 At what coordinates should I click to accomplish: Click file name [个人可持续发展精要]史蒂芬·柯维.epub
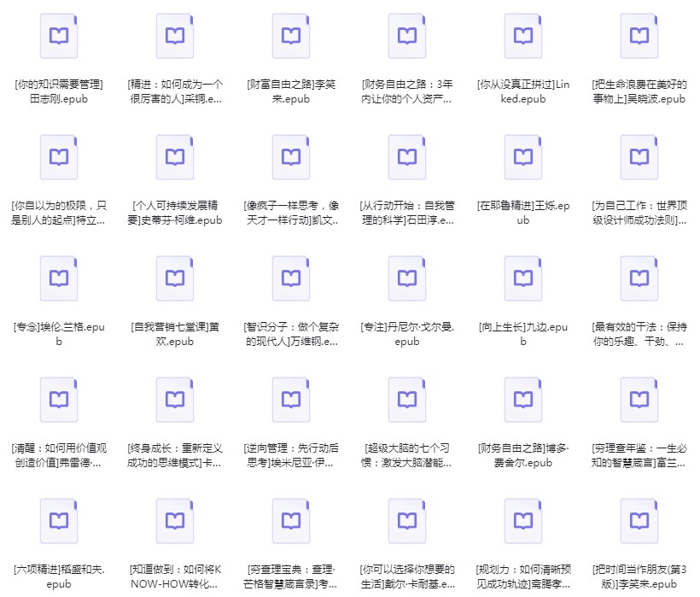175,213
